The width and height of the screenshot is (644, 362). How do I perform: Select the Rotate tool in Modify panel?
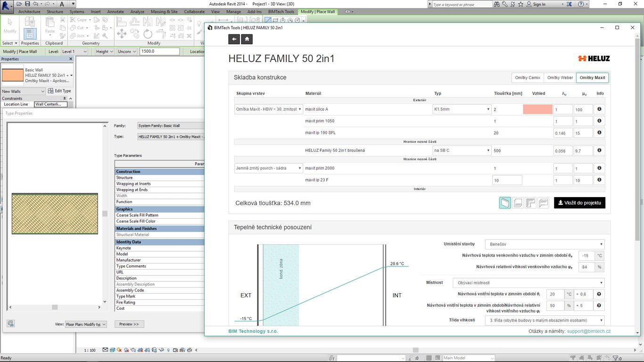148,33
